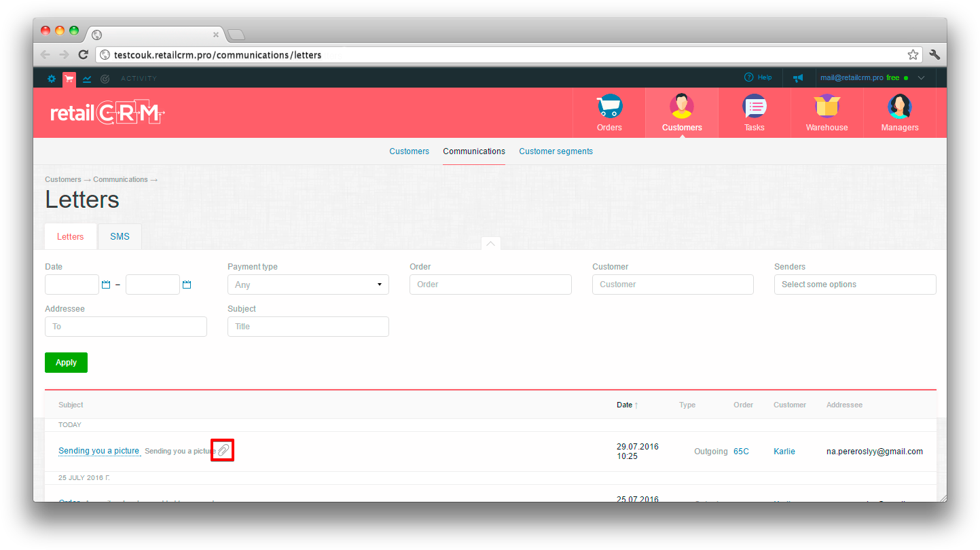Open the start date calendar picker
The width and height of the screenshot is (980, 550).
coord(106,285)
